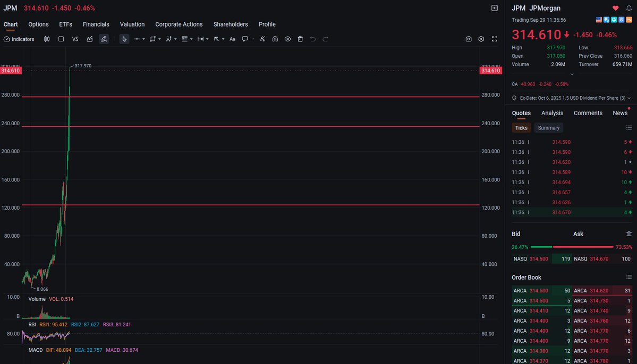Viewport: 637px width, 364px height.
Task: Select the Summary view button
Action: pyautogui.click(x=548, y=128)
